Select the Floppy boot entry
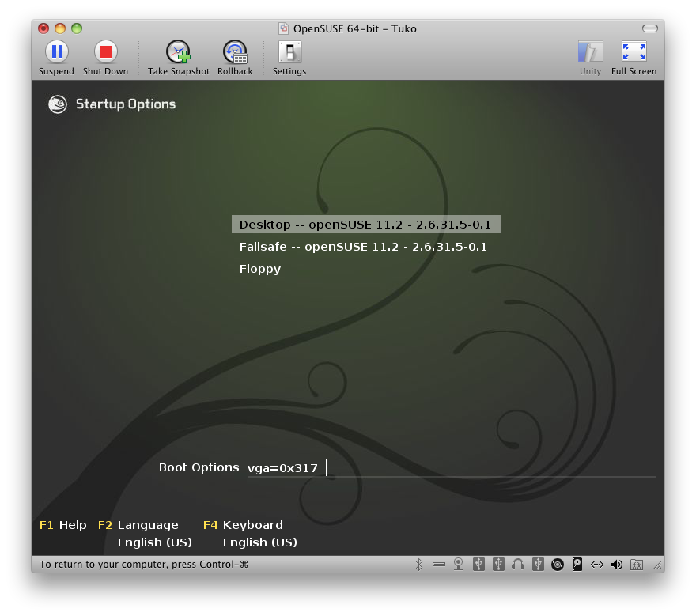Viewport: 696px width, 616px height. point(260,269)
